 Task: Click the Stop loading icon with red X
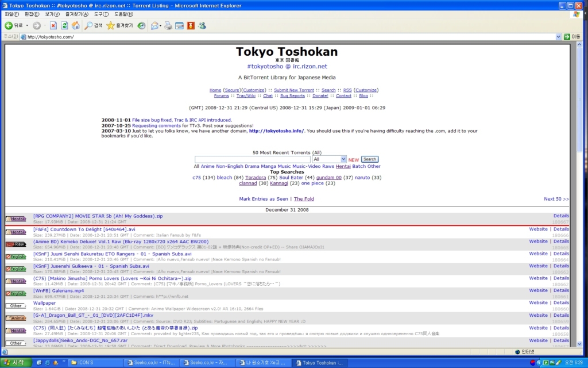(53, 25)
